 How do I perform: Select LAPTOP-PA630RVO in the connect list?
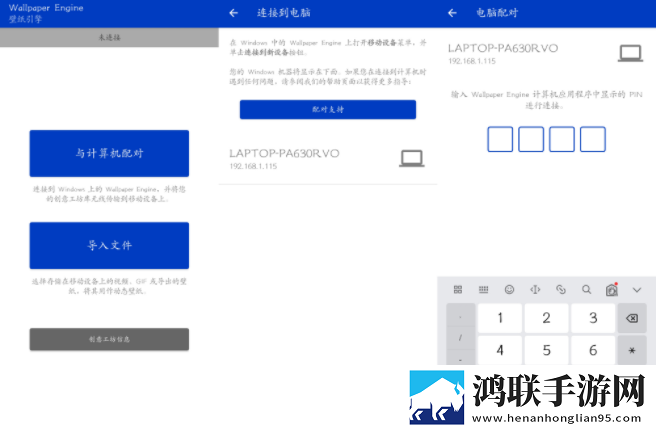(x=328, y=159)
